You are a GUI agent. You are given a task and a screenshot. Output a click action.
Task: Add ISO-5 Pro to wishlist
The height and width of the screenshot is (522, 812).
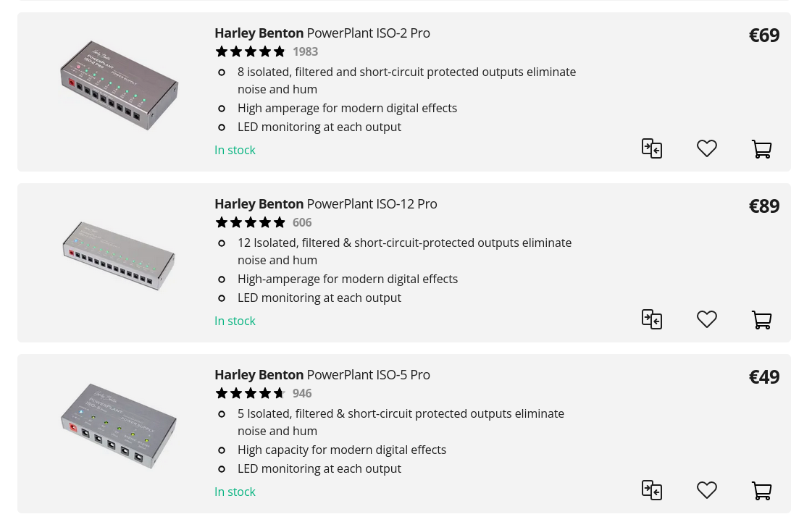coord(707,490)
